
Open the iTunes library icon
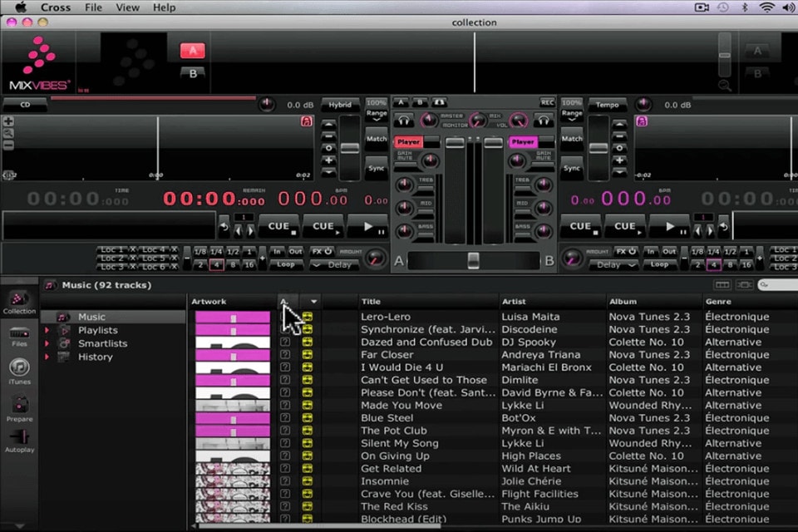point(19,371)
